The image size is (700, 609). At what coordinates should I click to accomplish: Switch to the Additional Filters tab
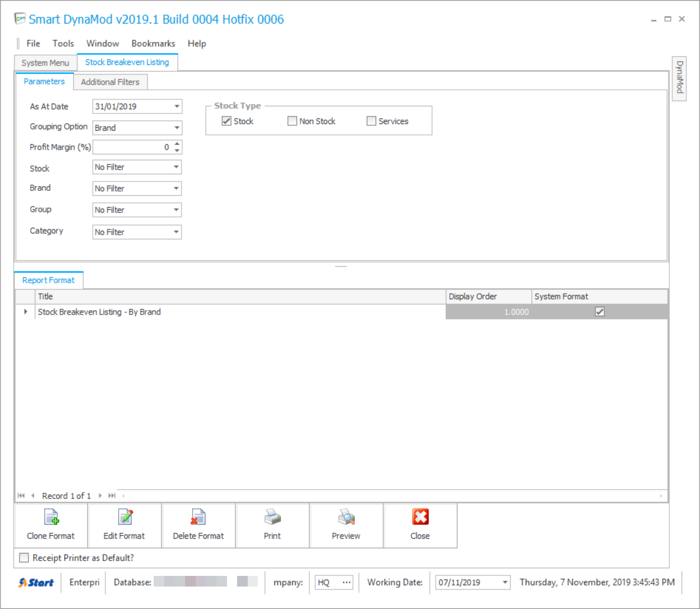[111, 82]
